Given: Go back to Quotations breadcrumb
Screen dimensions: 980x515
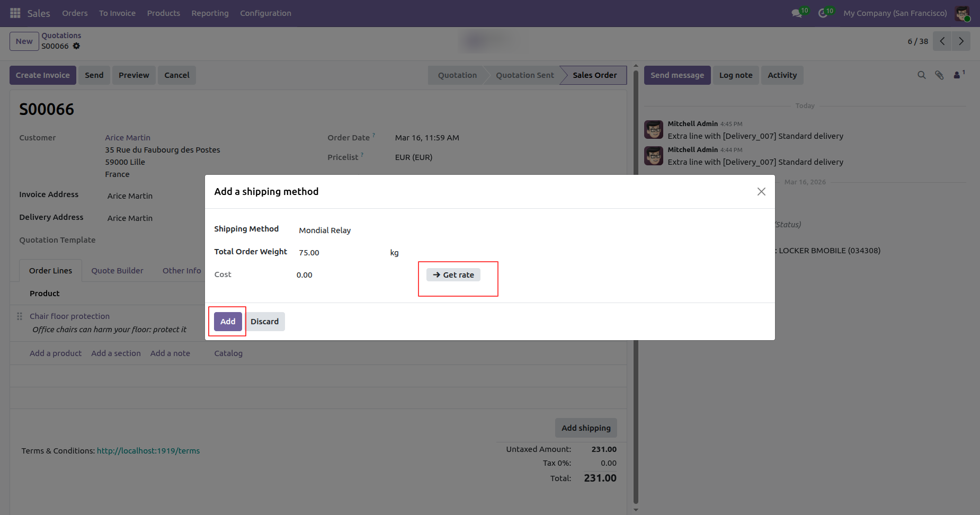Looking at the screenshot, I should tap(61, 35).
